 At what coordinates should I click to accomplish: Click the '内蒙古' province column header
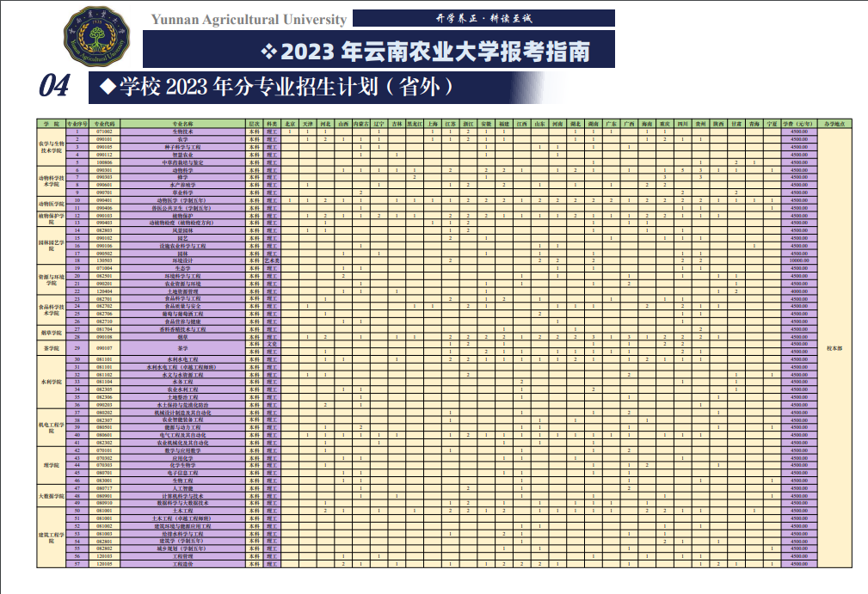pyautogui.click(x=361, y=124)
